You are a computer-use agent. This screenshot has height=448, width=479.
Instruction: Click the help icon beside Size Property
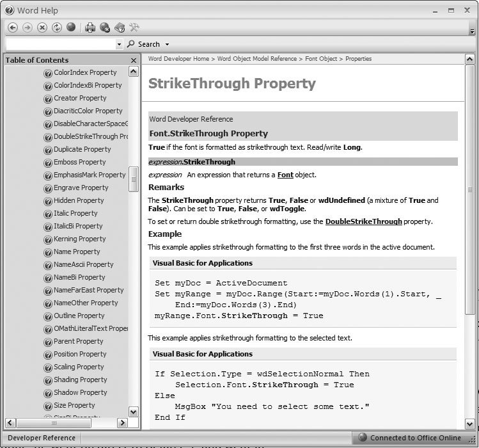click(48, 406)
